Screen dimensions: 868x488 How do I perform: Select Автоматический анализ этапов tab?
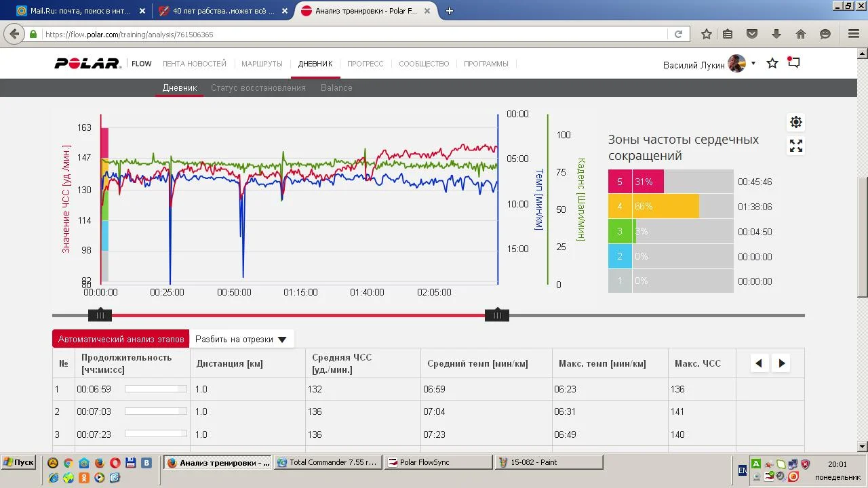click(x=121, y=339)
